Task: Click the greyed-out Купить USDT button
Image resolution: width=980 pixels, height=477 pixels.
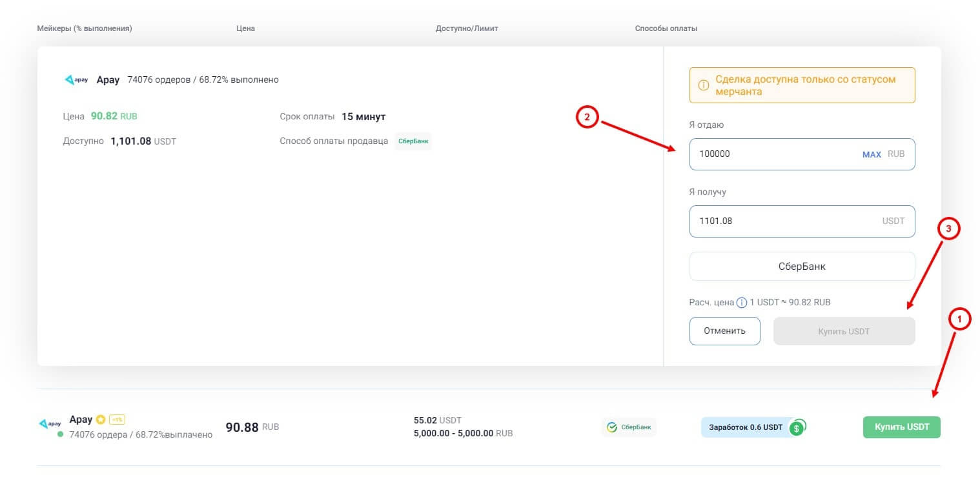Action: [843, 331]
